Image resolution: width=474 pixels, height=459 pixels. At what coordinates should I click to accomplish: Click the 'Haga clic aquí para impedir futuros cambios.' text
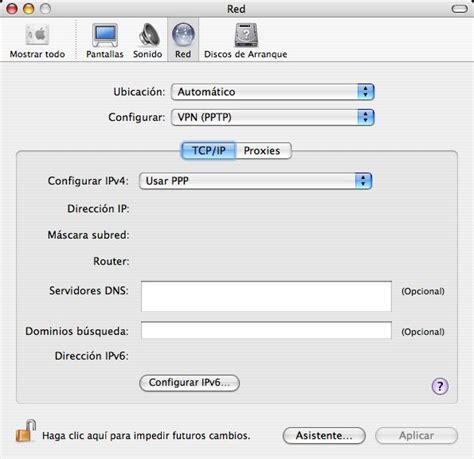[x=146, y=436]
